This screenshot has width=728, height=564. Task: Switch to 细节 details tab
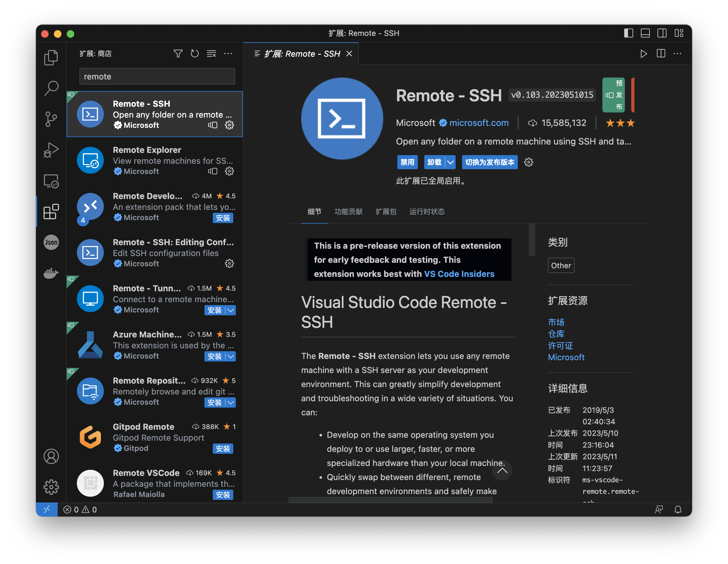314,212
